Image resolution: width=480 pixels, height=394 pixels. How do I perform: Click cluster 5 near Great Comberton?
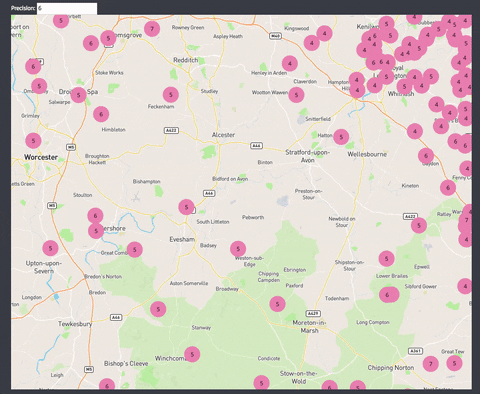point(135,250)
